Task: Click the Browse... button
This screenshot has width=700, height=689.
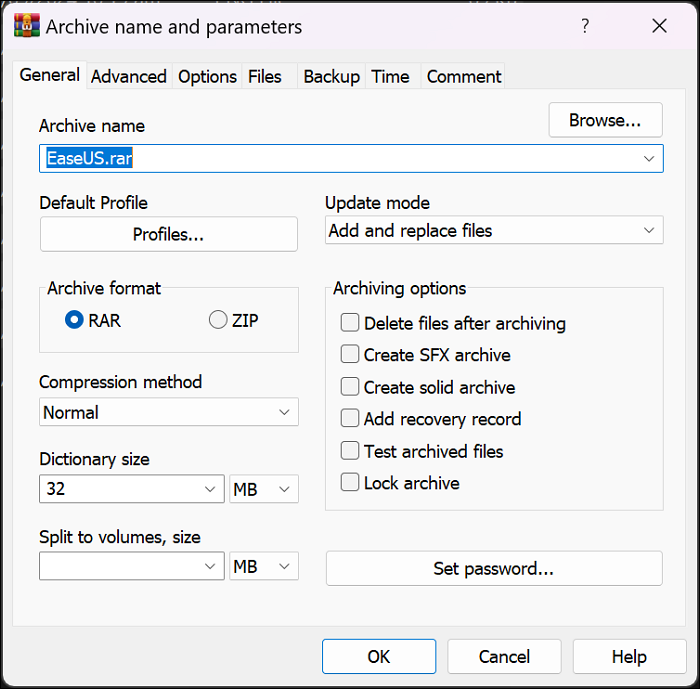Action: 605,120
